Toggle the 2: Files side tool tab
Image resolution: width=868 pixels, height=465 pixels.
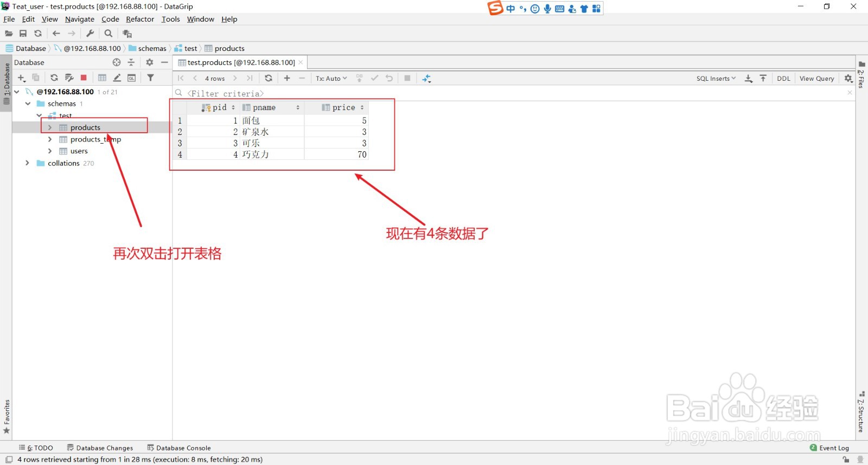click(861, 75)
